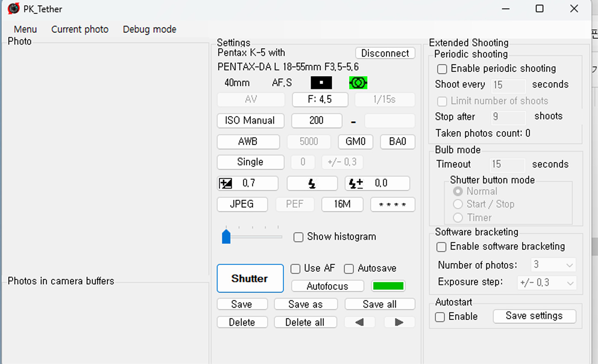The height and width of the screenshot is (364, 598).
Task: Open the AWB white balance selector
Action: click(x=248, y=142)
